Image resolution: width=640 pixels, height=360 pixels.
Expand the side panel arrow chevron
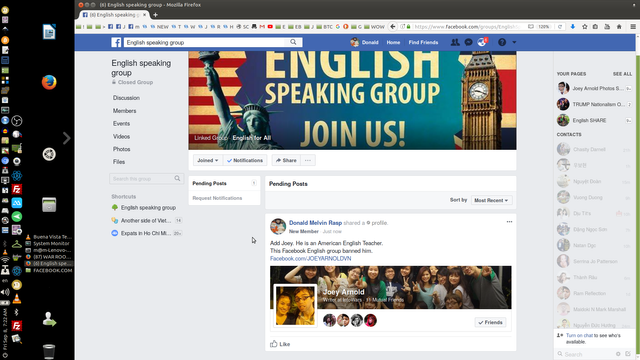[x=67, y=138]
